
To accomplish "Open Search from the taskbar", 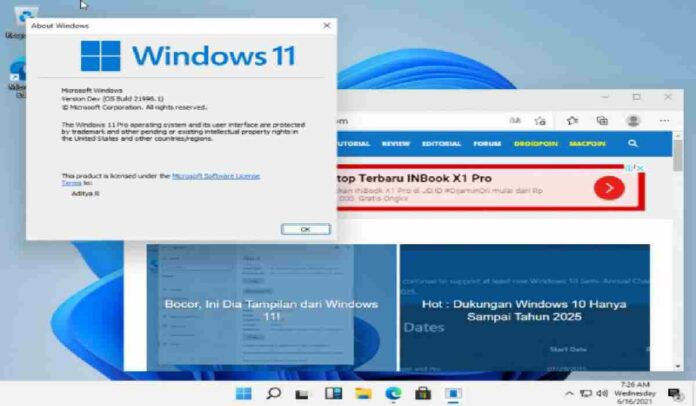I will point(273,393).
